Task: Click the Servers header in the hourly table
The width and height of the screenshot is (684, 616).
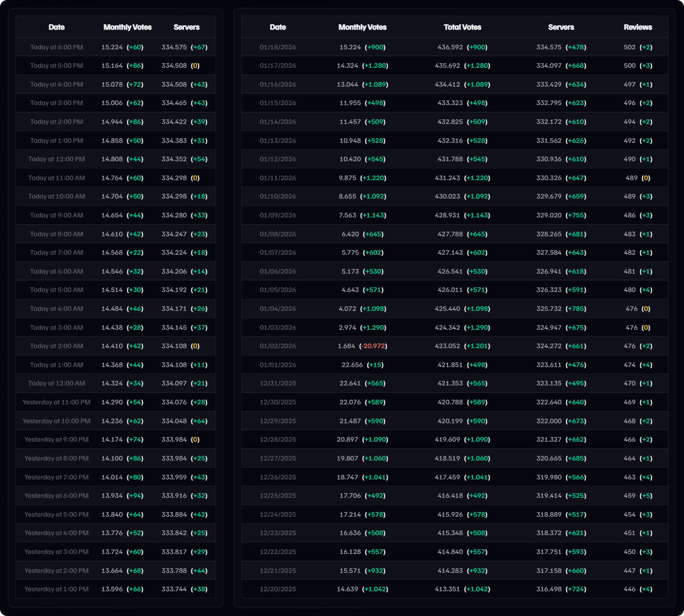Action: [x=187, y=27]
